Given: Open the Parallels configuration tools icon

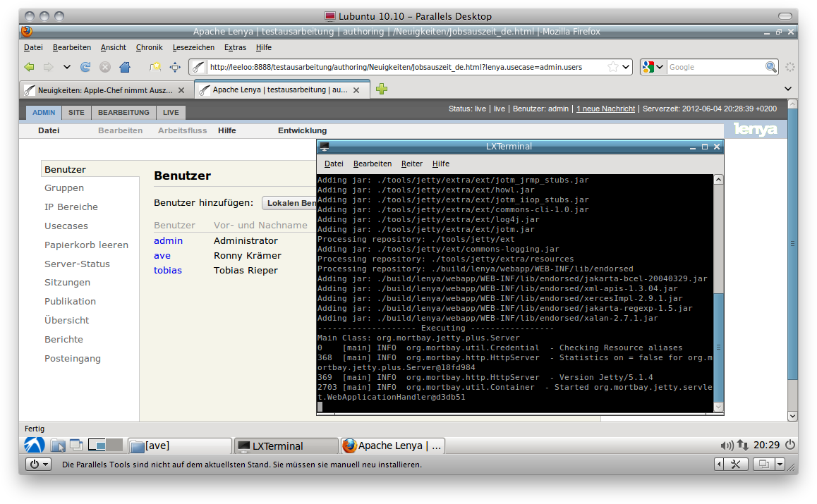Looking at the screenshot, I should click(x=734, y=464).
